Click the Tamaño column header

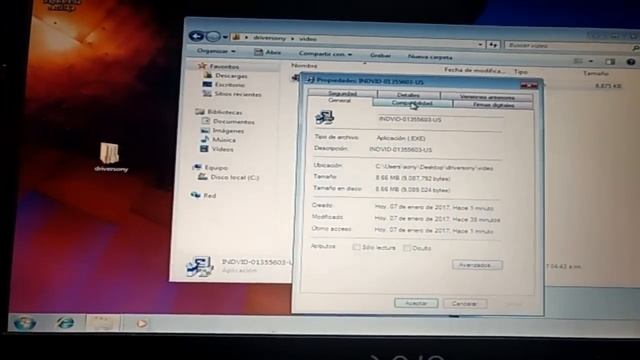tap(596, 73)
